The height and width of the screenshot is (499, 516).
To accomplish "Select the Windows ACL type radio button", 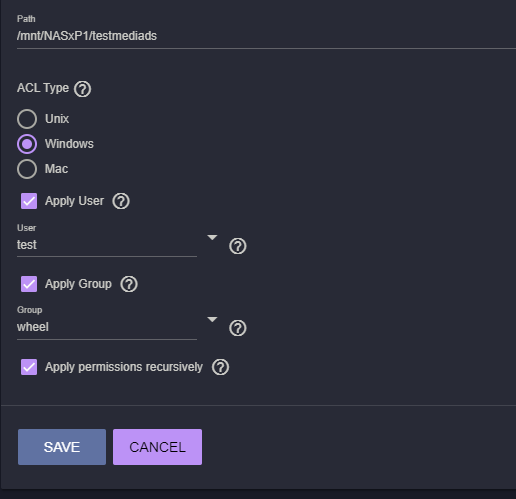I will click(x=27, y=144).
